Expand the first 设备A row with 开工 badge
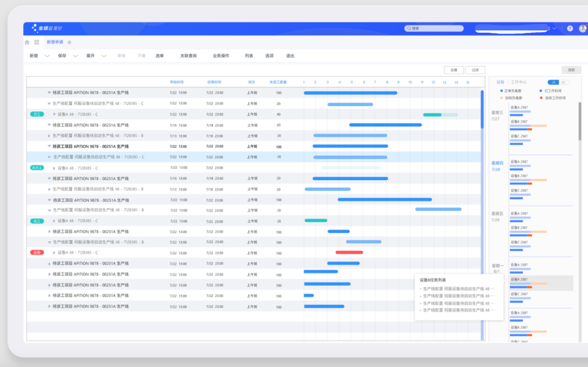The width and height of the screenshot is (588, 367). pos(54,114)
